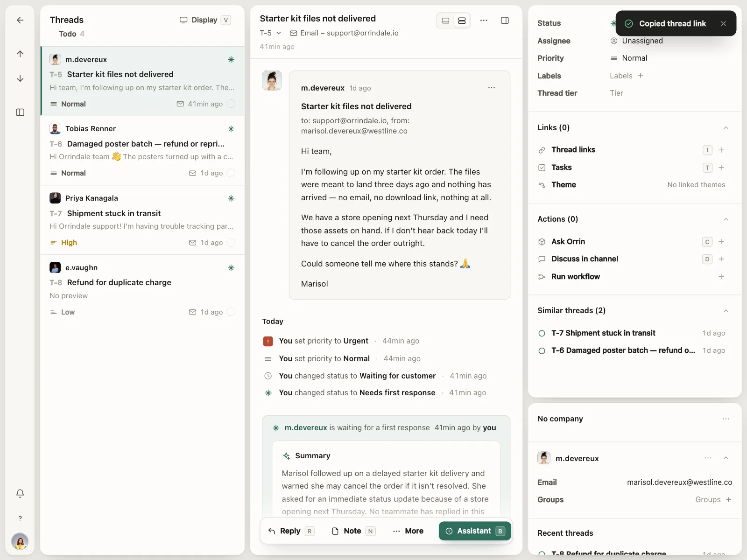This screenshot has width=747, height=560.
Task: Click Note button
Action: pyautogui.click(x=353, y=531)
